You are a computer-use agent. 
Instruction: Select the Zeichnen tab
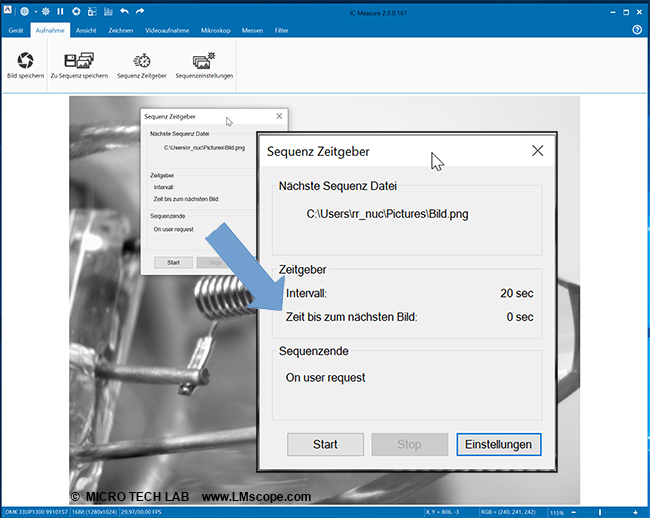pyautogui.click(x=121, y=30)
